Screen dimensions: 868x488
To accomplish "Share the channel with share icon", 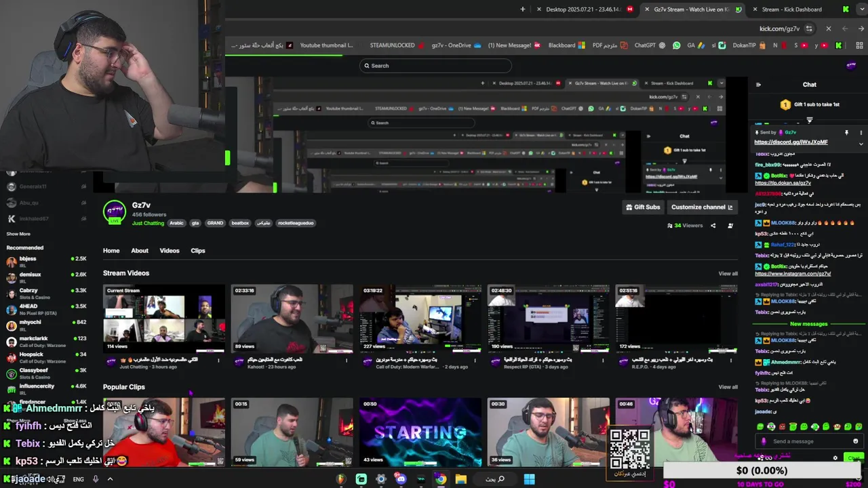I will tap(713, 226).
